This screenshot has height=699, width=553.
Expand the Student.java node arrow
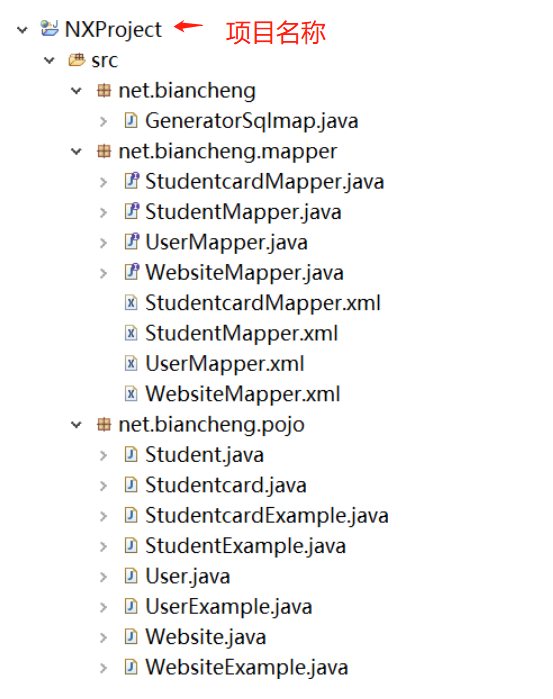[x=103, y=456]
